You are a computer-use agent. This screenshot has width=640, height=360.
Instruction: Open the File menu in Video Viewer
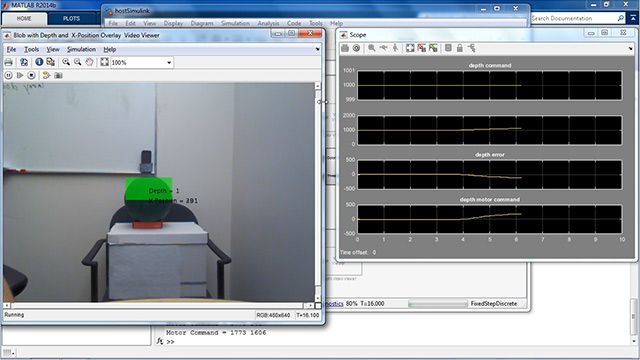(x=11, y=49)
